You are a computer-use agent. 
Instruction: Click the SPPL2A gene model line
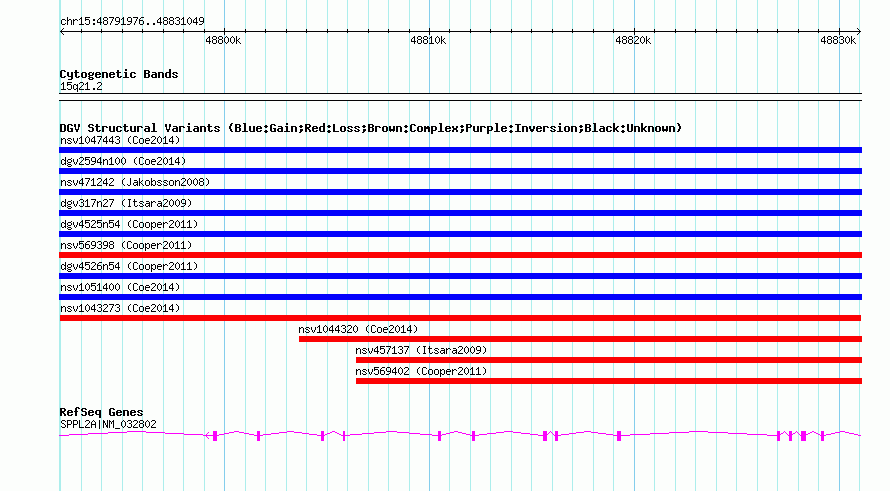click(460, 435)
